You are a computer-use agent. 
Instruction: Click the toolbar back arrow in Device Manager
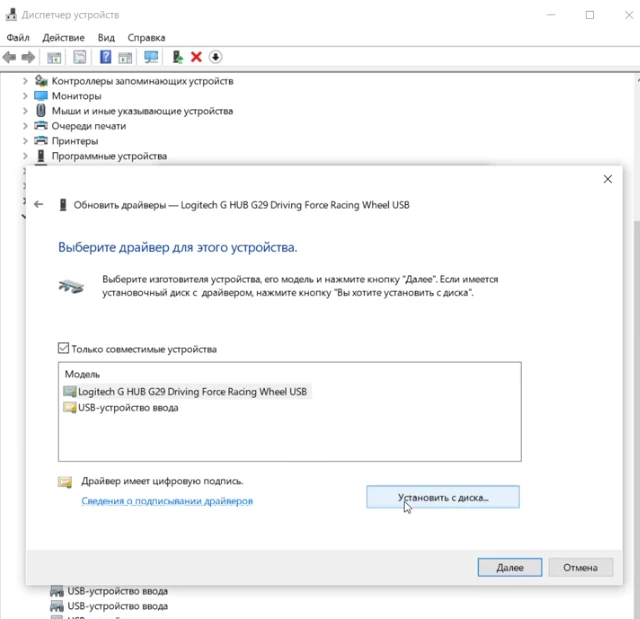pyautogui.click(x=10, y=57)
